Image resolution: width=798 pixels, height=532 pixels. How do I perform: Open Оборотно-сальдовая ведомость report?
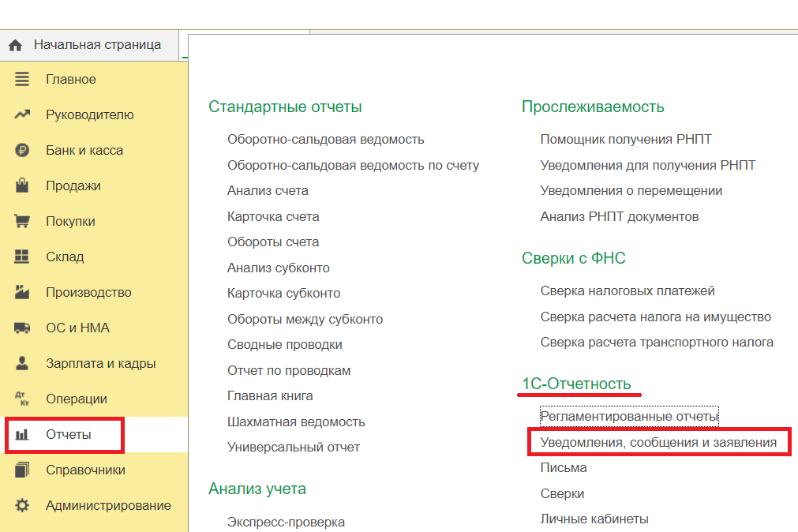326,140
